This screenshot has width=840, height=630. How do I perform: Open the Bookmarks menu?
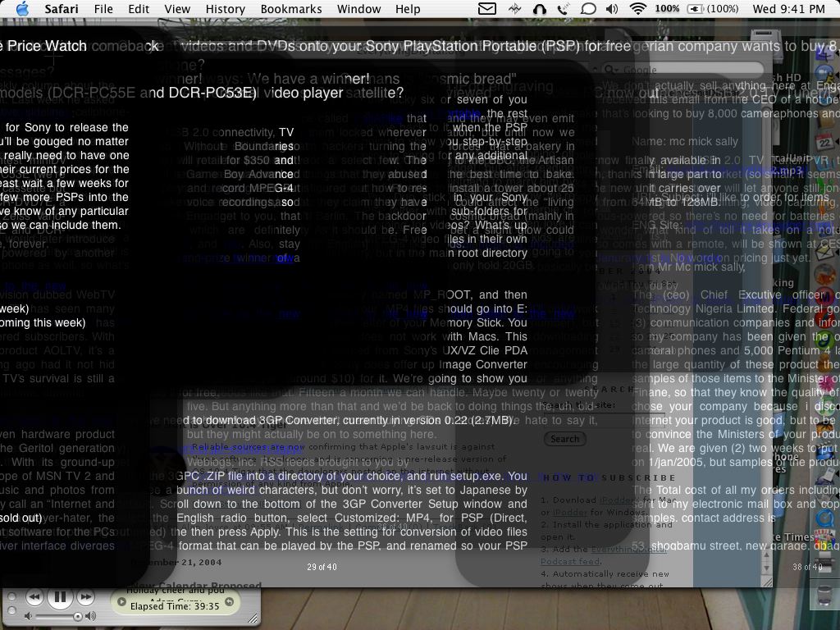[291, 9]
